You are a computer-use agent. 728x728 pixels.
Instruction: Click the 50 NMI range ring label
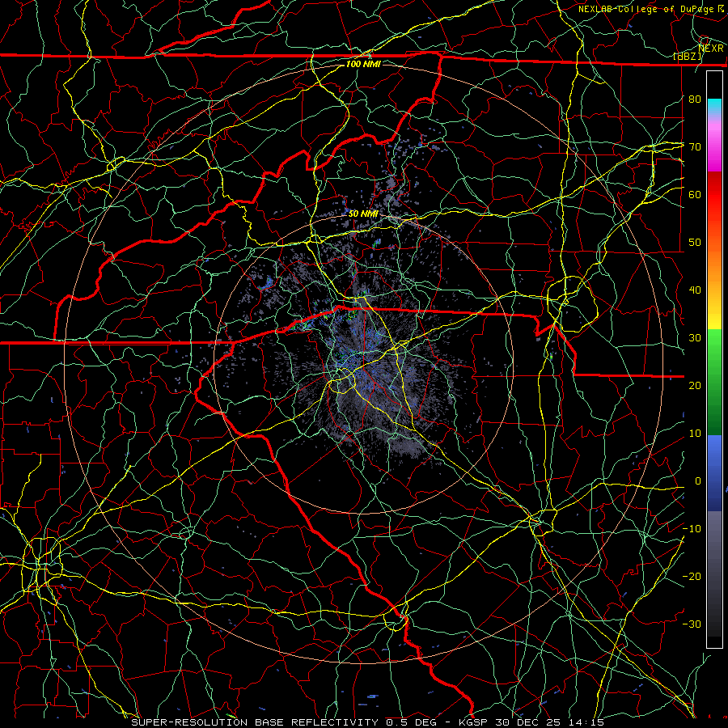pos(363,214)
